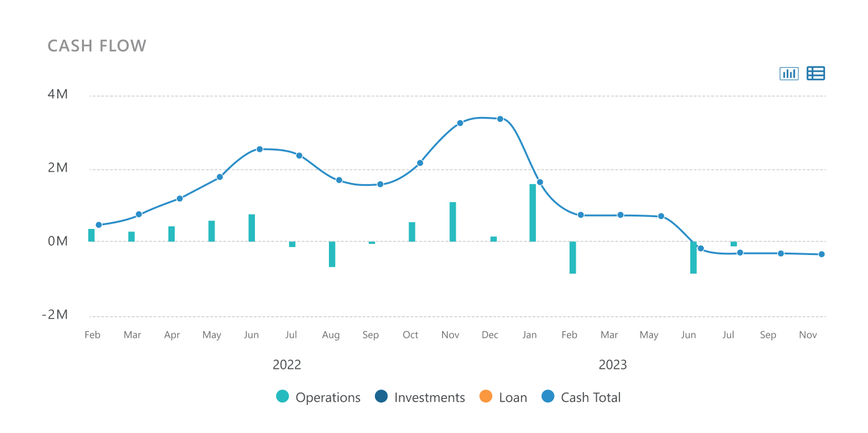Image resolution: width=868 pixels, height=433 pixels.
Task: Click the Operations legend color dot
Action: click(x=283, y=397)
